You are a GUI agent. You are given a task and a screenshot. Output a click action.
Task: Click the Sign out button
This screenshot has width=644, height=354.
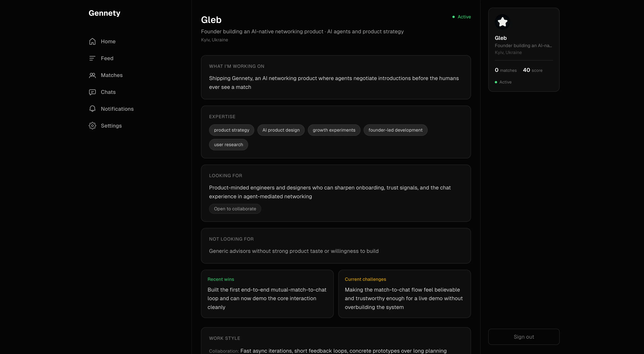point(524,337)
